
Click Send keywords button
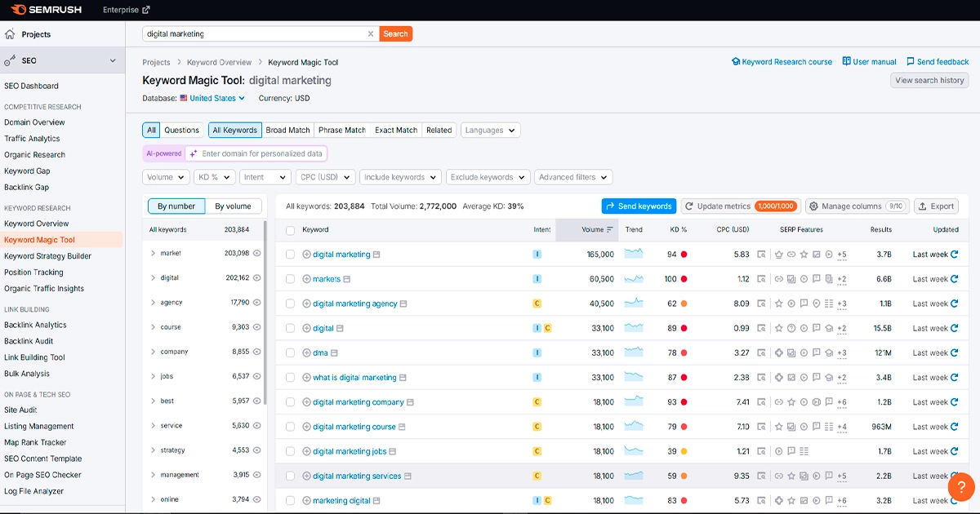tap(639, 206)
